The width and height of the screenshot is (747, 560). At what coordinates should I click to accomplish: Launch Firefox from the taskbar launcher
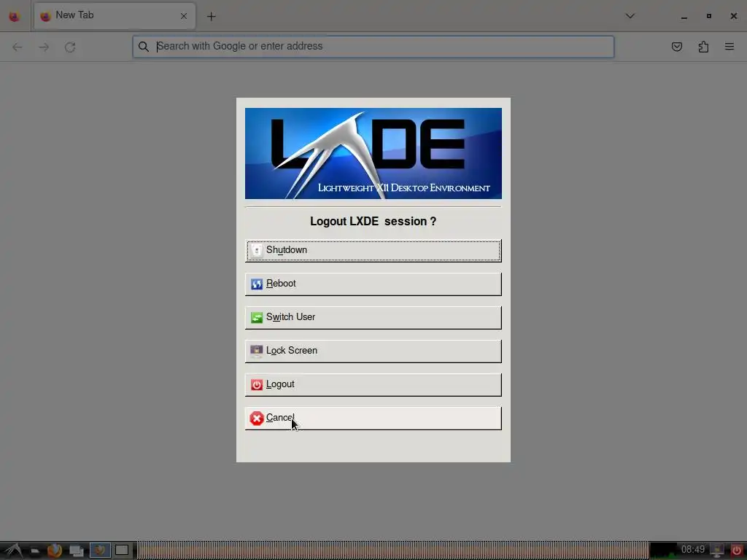(55, 551)
